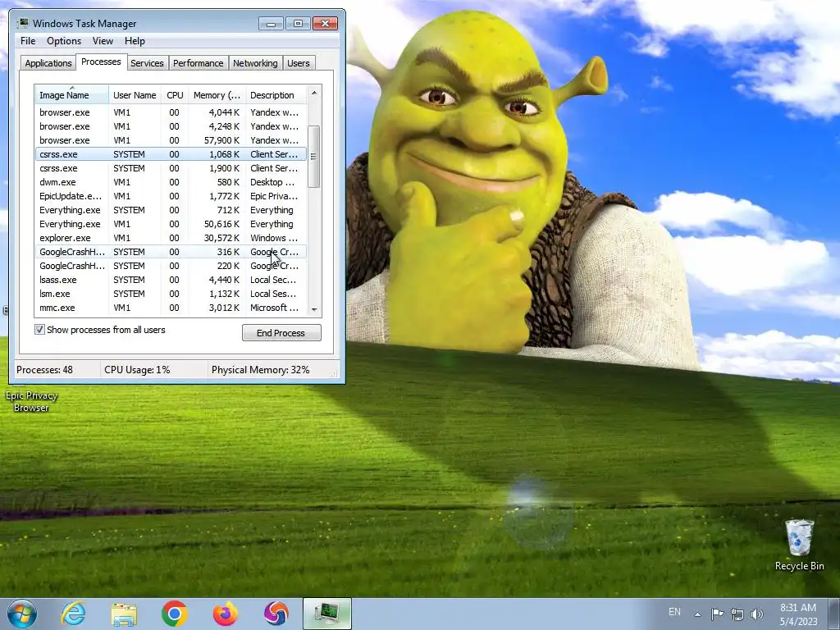840x630 pixels.
Task: Open the Windows Start orb
Action: point(22,614)
